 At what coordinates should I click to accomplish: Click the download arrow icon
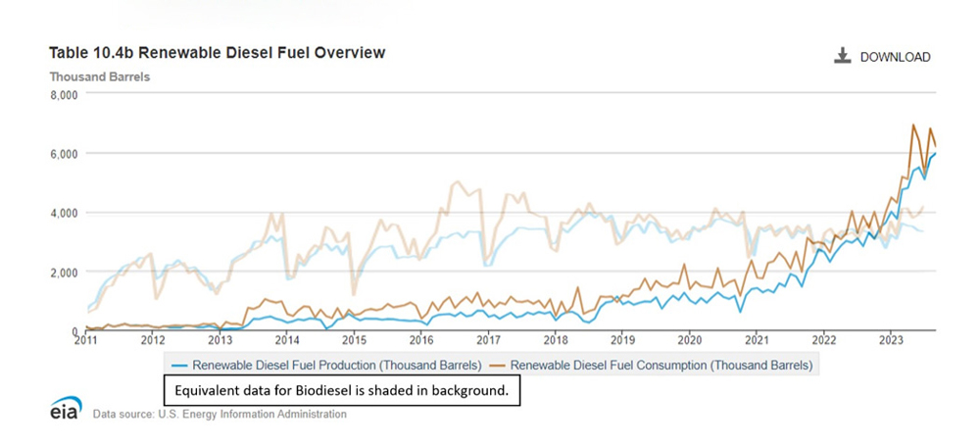(x=843, y=56)
